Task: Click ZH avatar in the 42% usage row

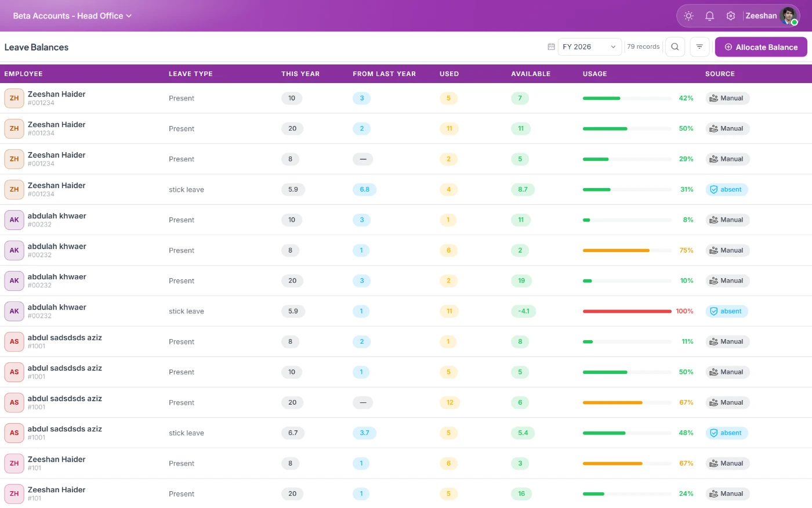Action: pos(14,98)
